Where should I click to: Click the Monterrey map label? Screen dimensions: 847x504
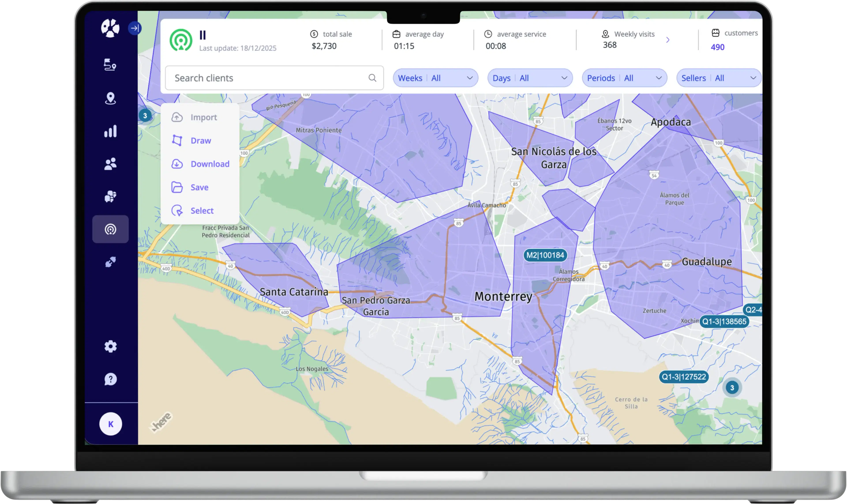click(503, 297)
